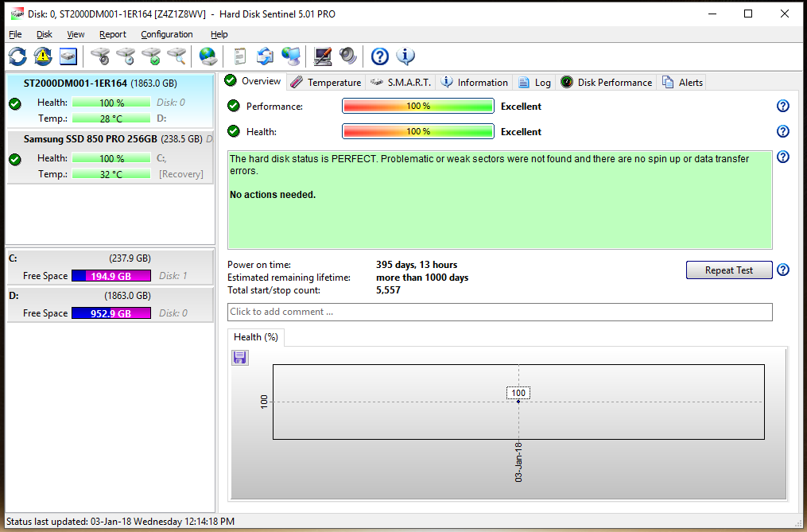Click the save icon above health graph
Image resolution: width=807 pixels, height=532 pixels.
pyautogui.click(x=239, y=358)
